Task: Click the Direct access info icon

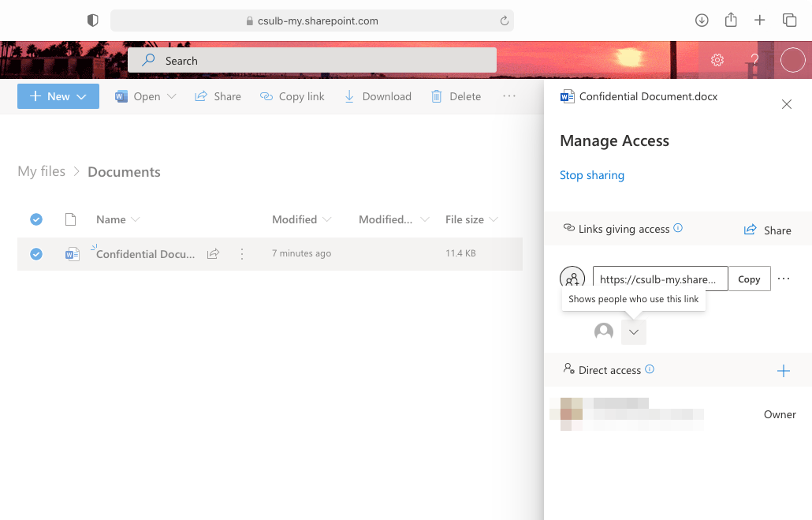Action: [x=650, y=369]
